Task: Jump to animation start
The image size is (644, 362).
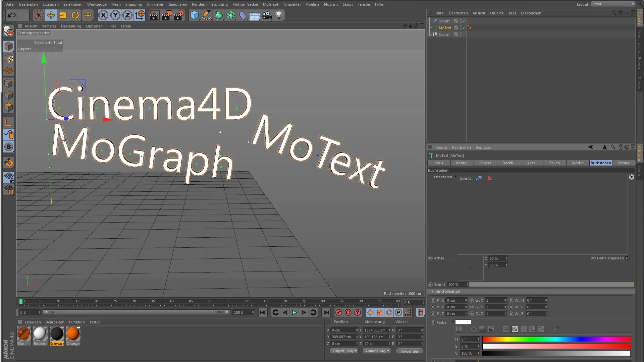Action: pos(263,312)
